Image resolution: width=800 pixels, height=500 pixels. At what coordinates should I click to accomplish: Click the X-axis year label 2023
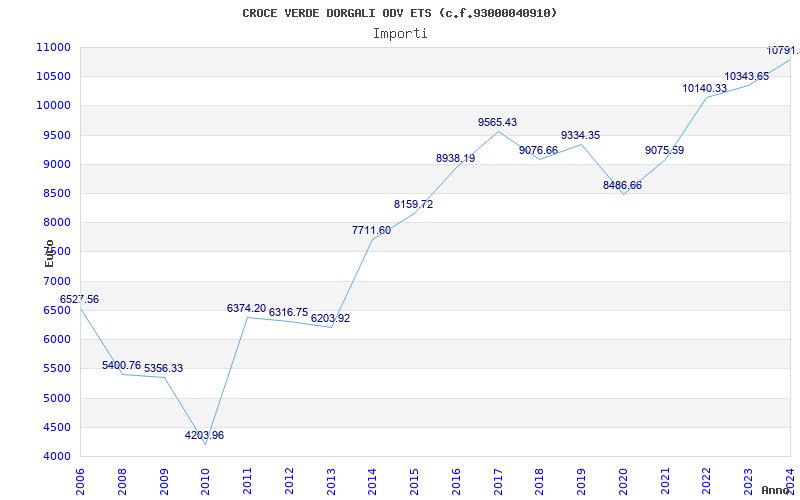point(748,482)
